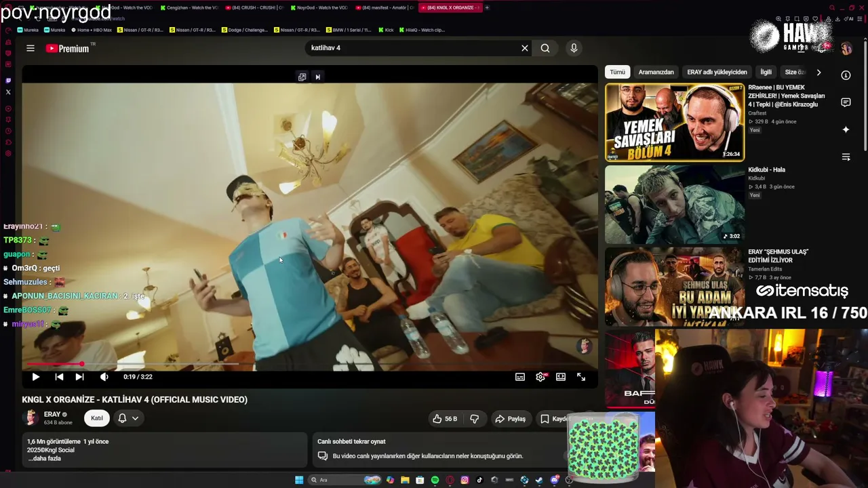Open the Yemek Savaşları Bölüm 4 thumbnail
The width and height of the screenshot is (868, 488).
[x=675, y=123]
